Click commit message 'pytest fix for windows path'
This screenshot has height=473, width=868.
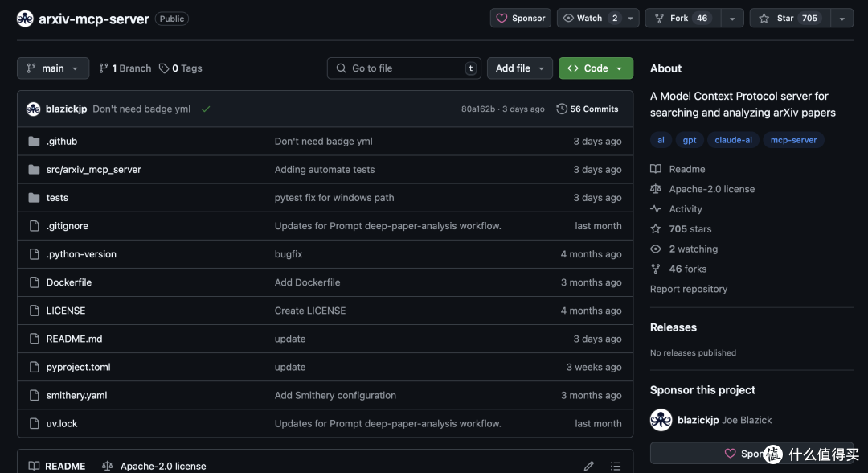coord(334,198)
